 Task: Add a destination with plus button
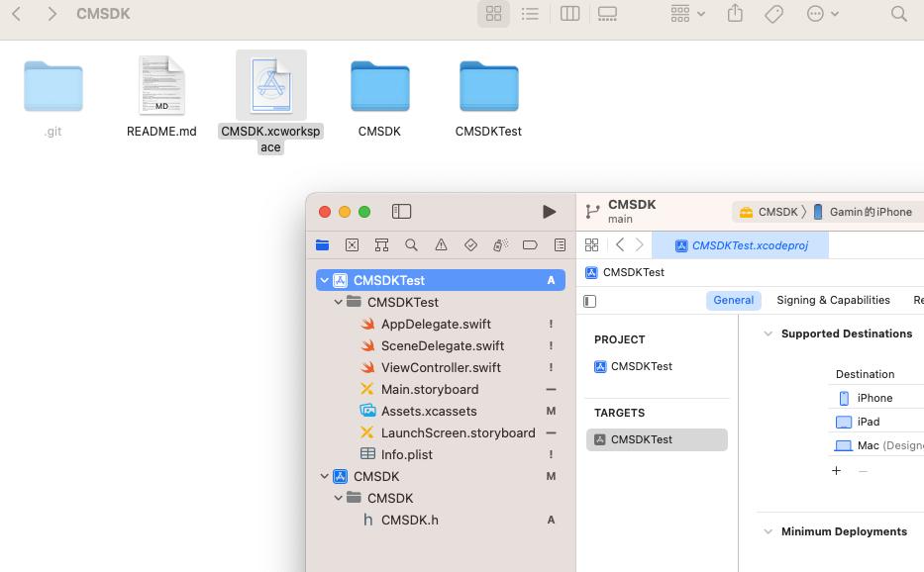(x=836, y=471)
